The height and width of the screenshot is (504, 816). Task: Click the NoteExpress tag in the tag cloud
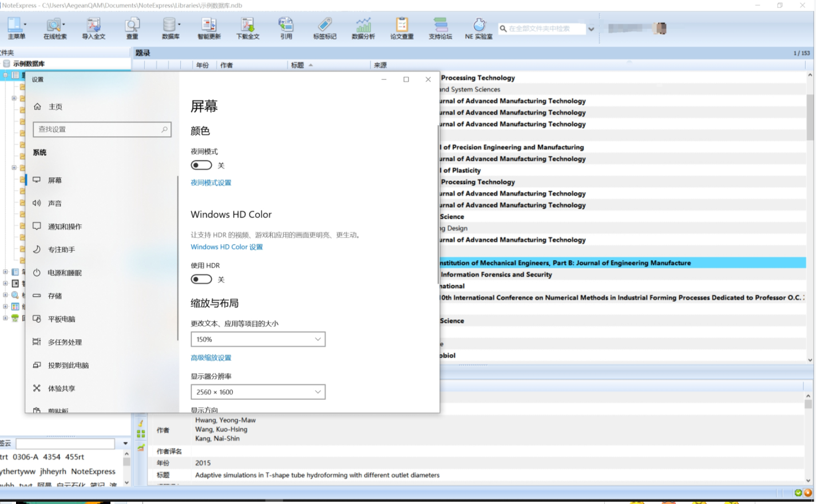tap(93, 471)
